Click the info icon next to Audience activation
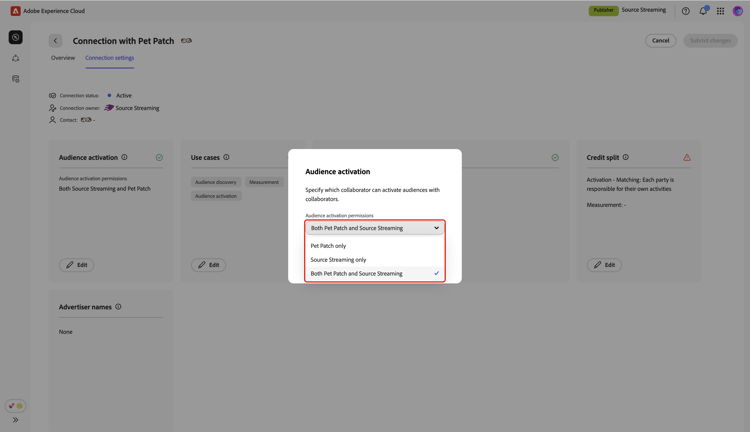750x432 pixels. [124, 157]
